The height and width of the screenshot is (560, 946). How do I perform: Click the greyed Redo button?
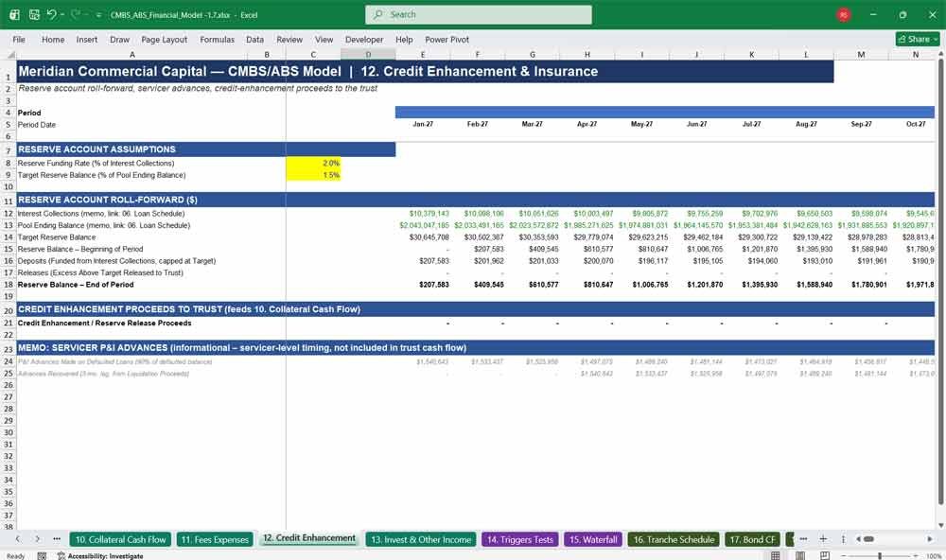[76, 14]
